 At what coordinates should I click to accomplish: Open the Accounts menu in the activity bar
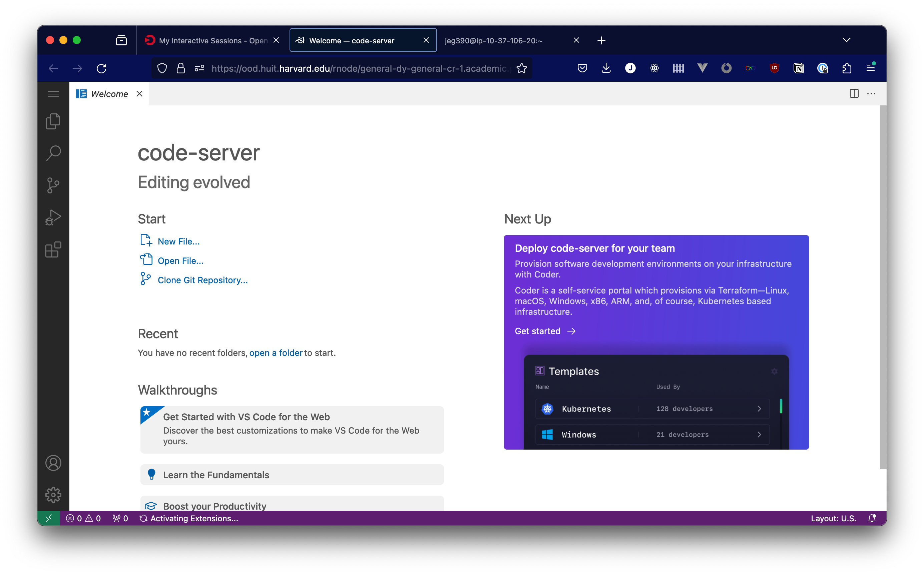coord(53,463)
